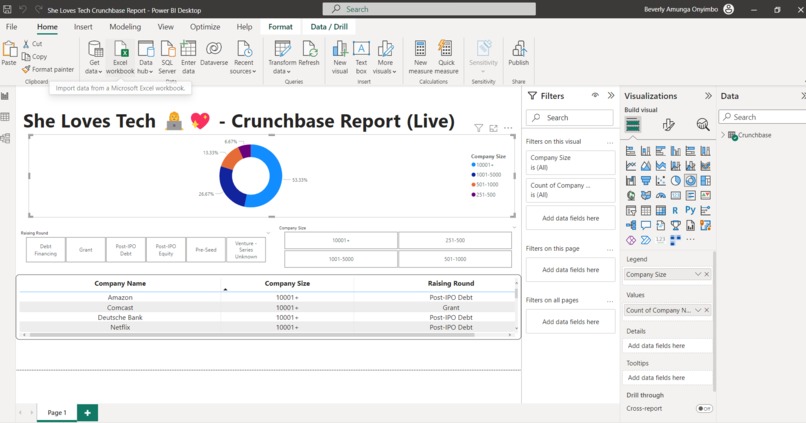Viewport: 806px width, 423px height.
Task: Toggle the 10001+ company size slicer
Action: (x=341, y=240)
